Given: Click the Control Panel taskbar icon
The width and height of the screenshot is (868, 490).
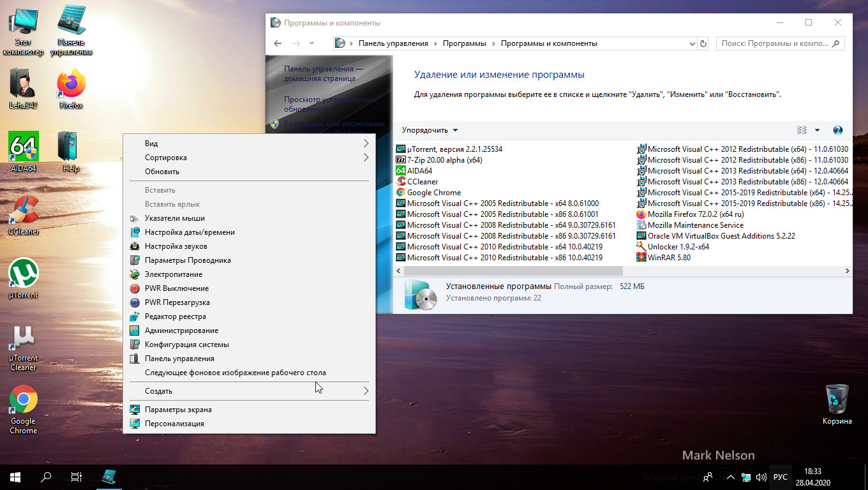Looking at the screenshot, I should (110, 477).
